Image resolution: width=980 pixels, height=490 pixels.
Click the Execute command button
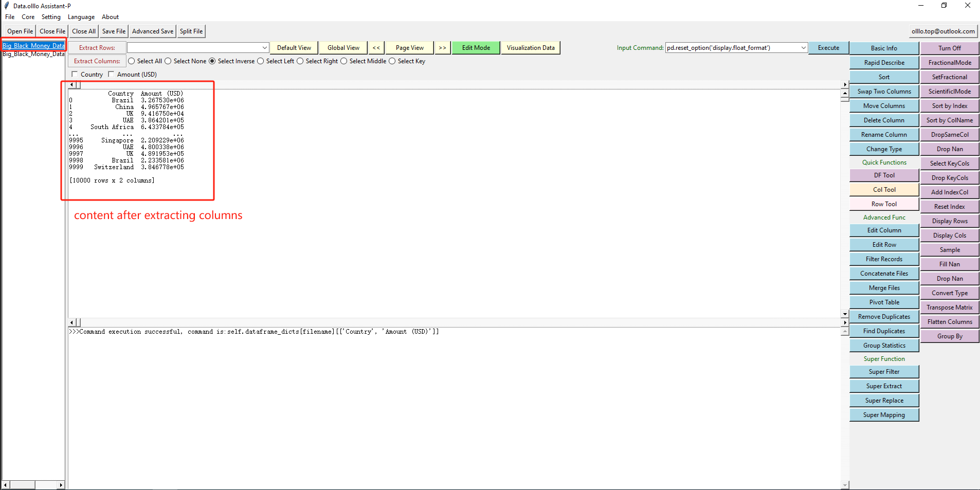(828, 48)
